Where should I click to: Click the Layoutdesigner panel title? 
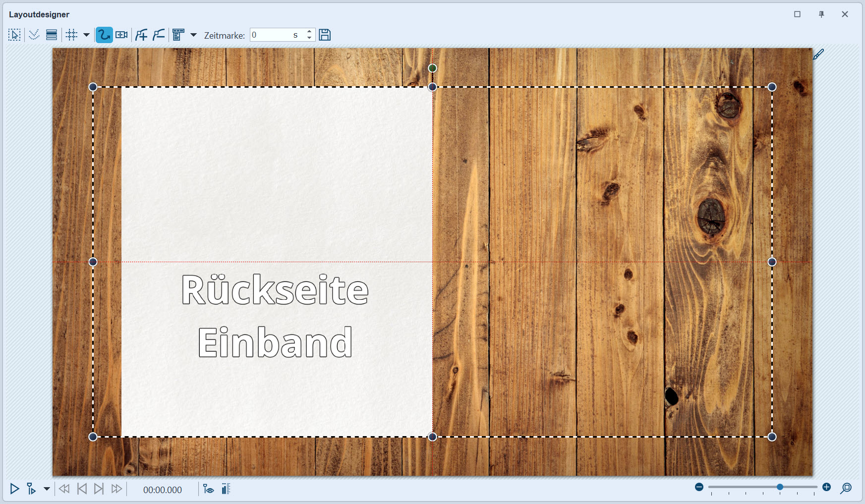coord(39,14)
